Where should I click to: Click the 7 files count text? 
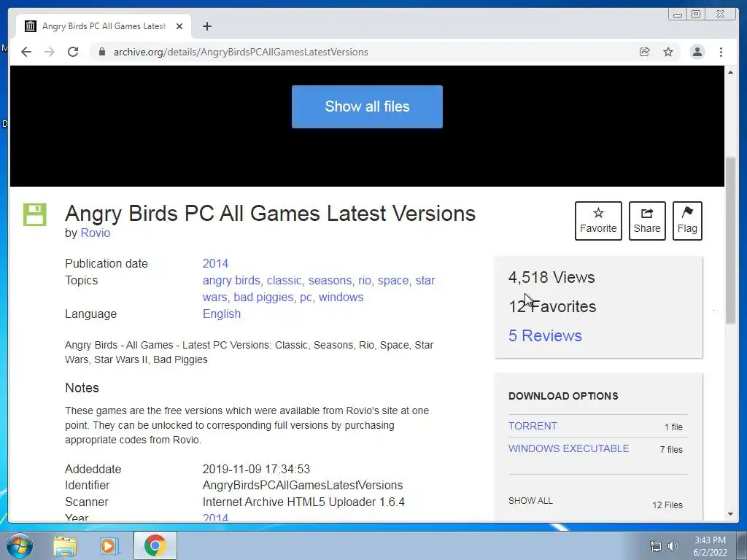point(671,449)
